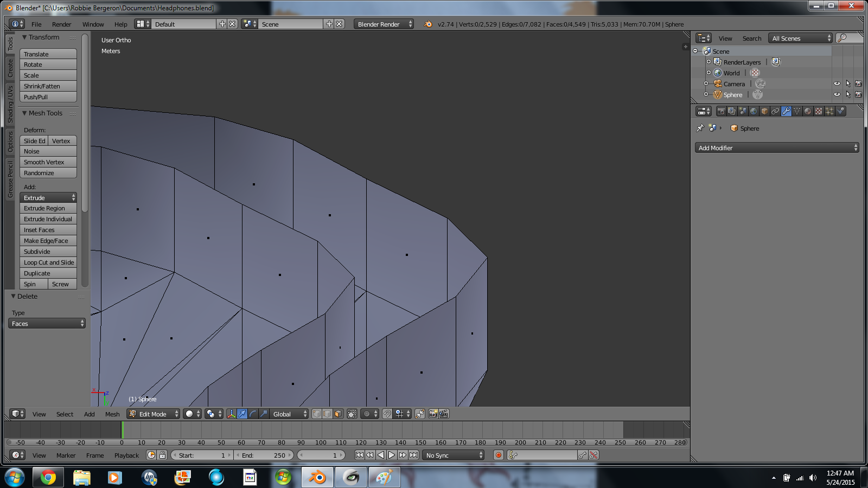Image resolution: width=868 pixels, height=488 pixels.
Task: Click the pin icon in the properties panel
Action: click(700, 129)
